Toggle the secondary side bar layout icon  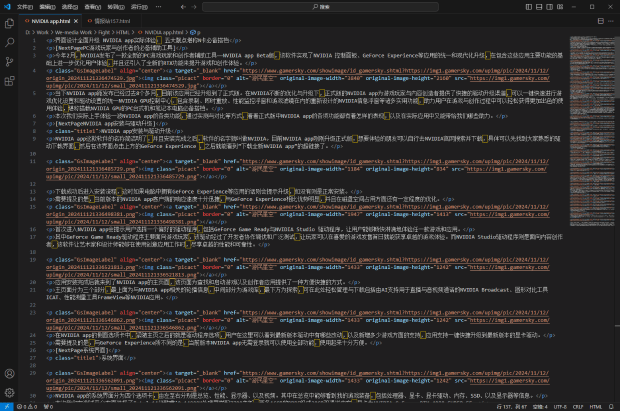click(x=550, y=7)
